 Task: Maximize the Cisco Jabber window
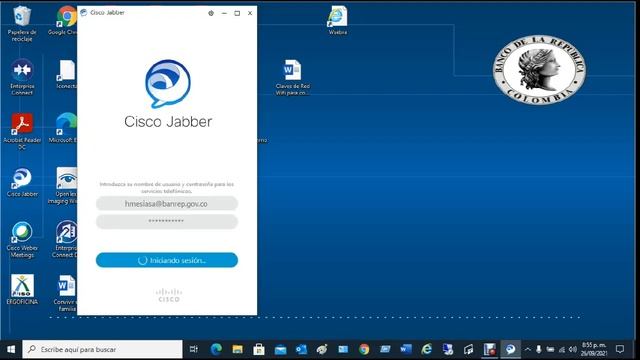[237, 13]
